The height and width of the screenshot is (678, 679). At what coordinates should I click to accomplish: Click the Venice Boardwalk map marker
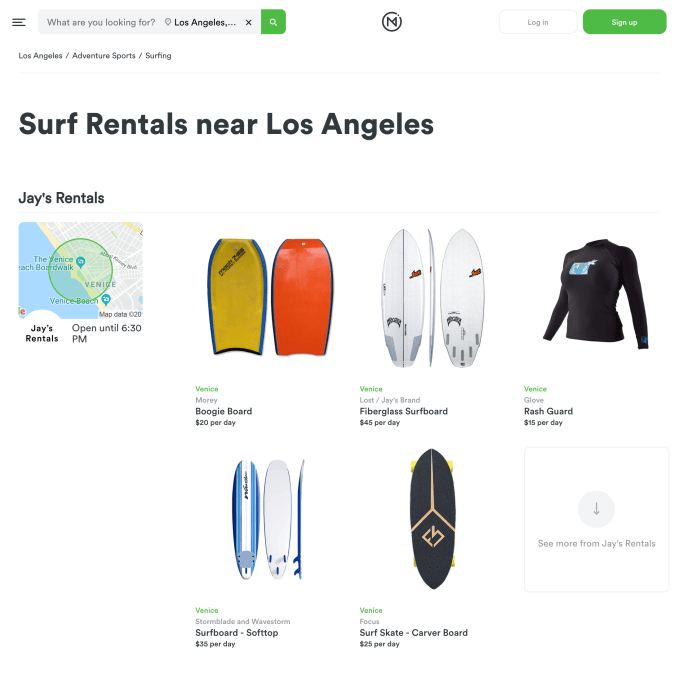point(81,262)
